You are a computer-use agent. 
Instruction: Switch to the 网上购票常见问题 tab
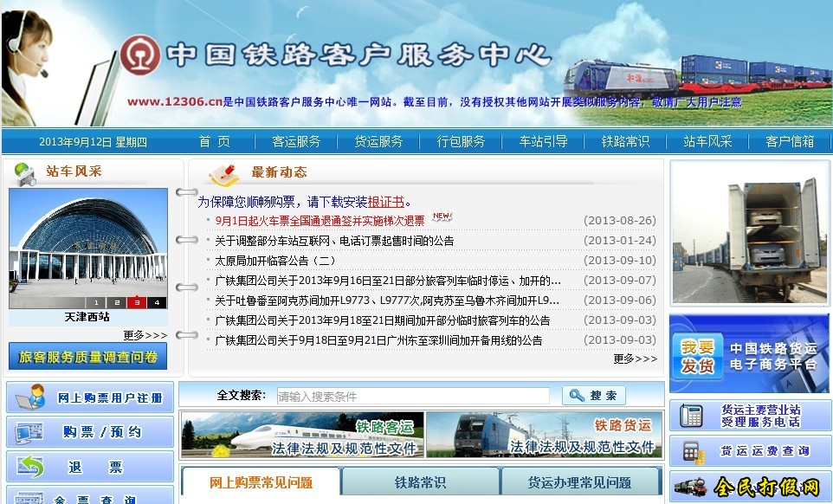pyautogui.click(x=261, y=482)
